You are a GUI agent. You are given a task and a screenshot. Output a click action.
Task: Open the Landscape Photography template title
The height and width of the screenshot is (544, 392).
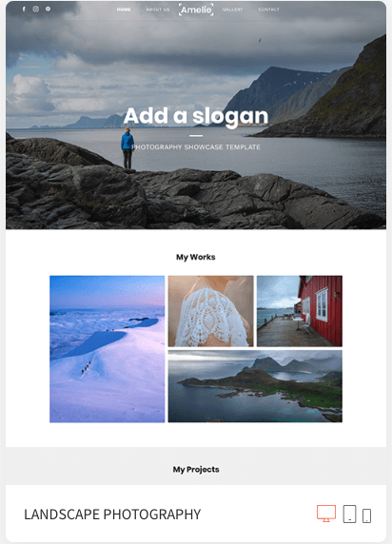[112, 515]
